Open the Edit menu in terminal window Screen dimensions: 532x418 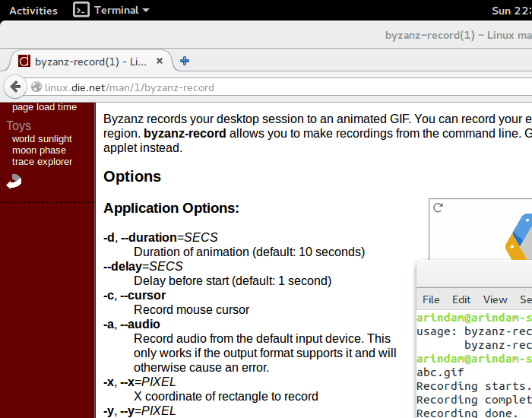[x=461, y=299]
